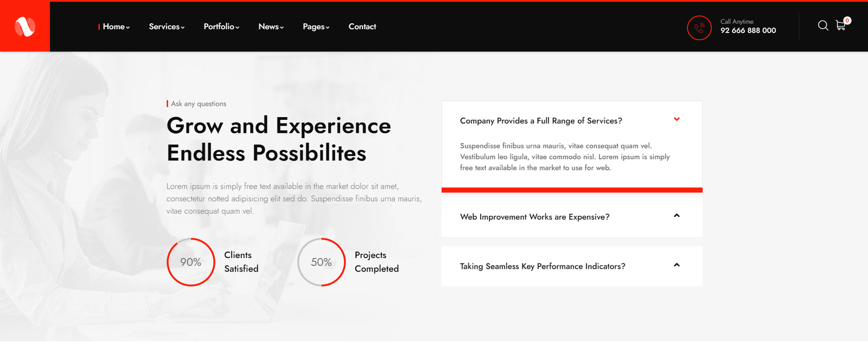Click the red phone icon
Viewport: 868px width, 355px height.
699,28
